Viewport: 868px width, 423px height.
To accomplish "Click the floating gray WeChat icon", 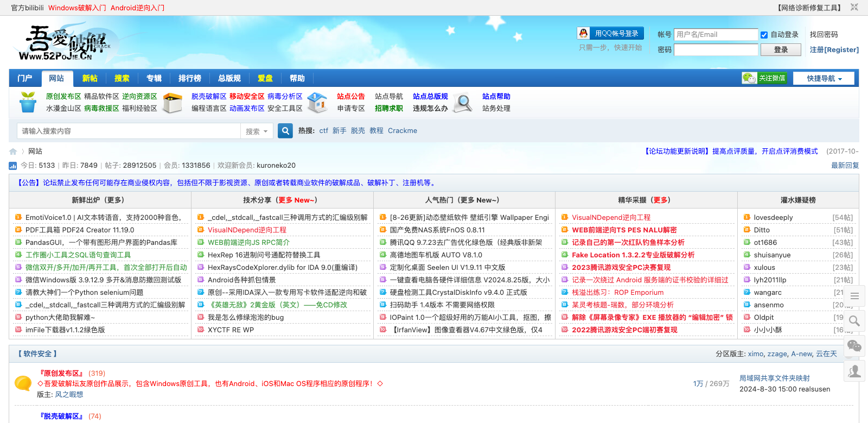I will (854, 346).
